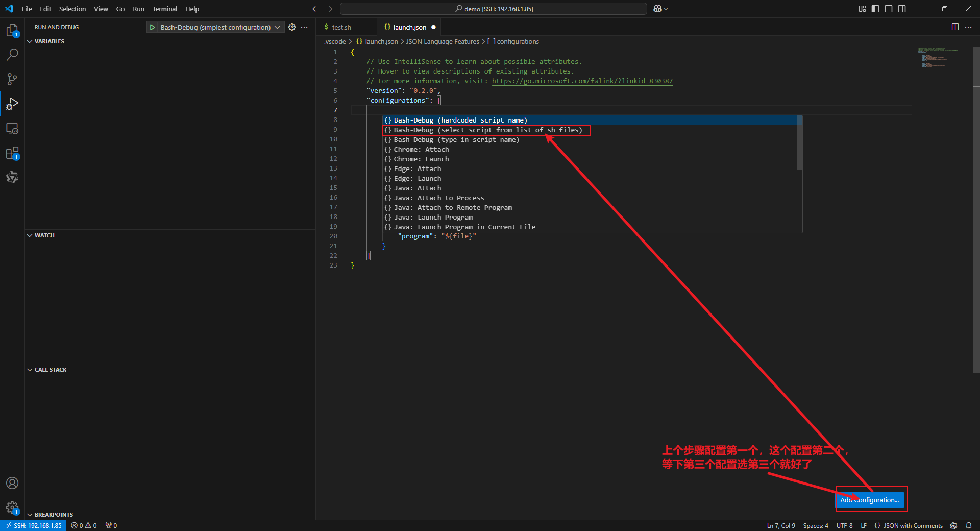Screen dimensions: 980x531
Task: Click Ln 7, Col 9 in status bar
Action: coord(781,525)
